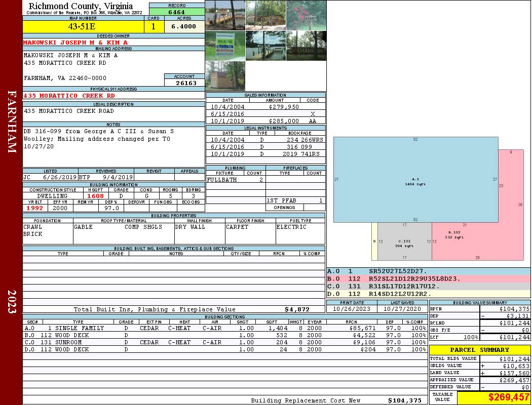The width and height of the screenshot is (532, 405).
Task: Click the house behind trees photo
Action: point(306,46)
